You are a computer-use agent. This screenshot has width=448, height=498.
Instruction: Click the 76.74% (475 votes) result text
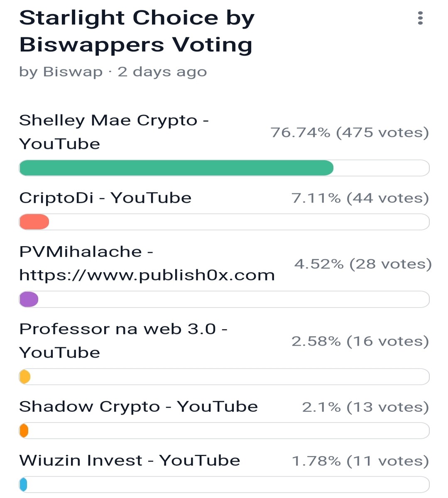(x=350, y=132)
